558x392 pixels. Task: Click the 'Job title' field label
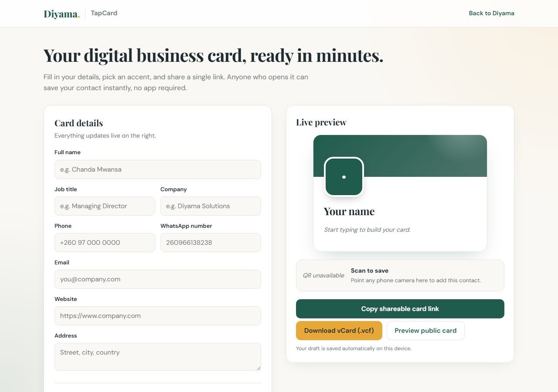point(66,189)
